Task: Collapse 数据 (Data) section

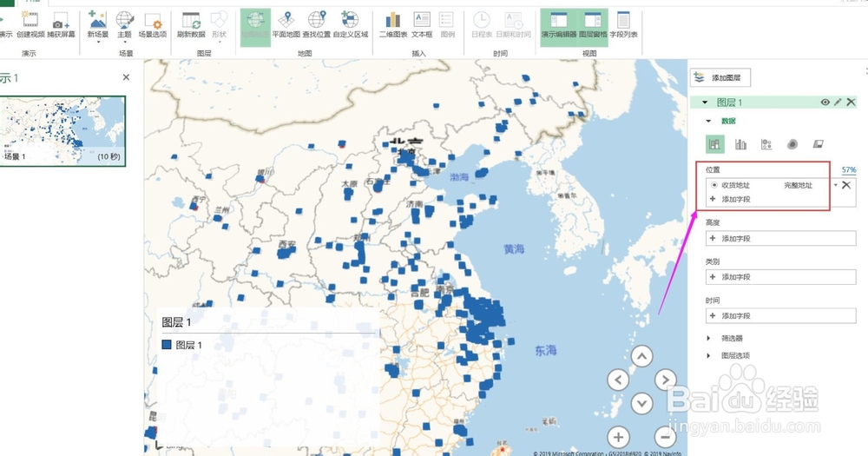Action: pyautogui.click(x=708, y=121)
